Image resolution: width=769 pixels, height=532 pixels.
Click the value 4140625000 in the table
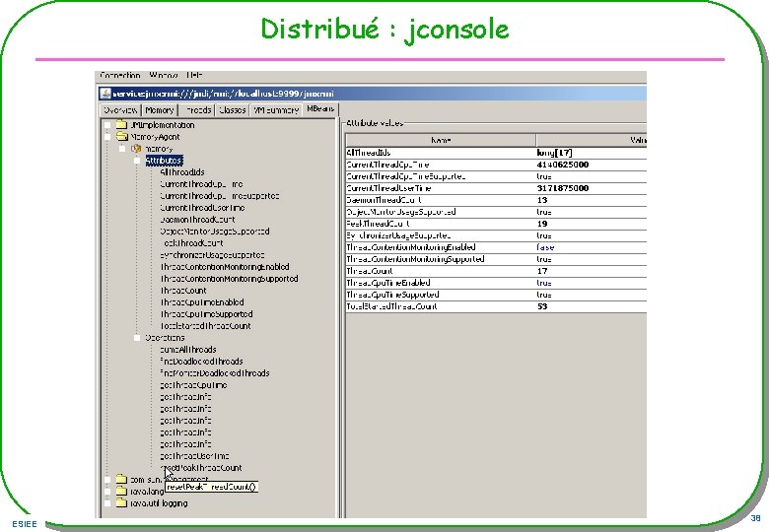click(x=563, y=165)
